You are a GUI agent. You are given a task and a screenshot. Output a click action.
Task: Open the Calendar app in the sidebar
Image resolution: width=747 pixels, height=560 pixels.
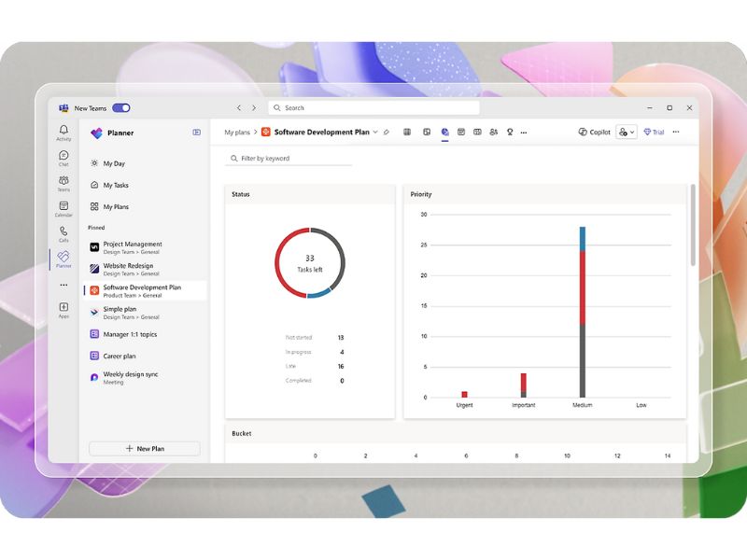(63, 208)
